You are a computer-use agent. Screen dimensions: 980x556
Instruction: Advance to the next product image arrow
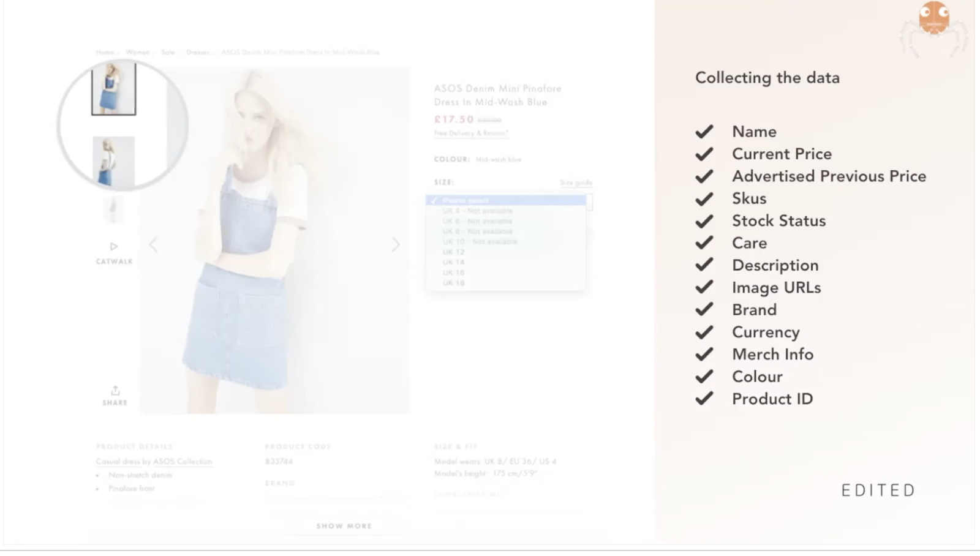pos(396,245)
